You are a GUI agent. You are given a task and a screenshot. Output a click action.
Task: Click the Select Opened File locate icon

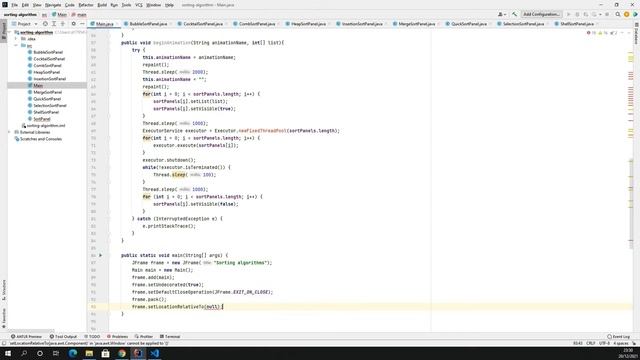(x=45, y=24)
